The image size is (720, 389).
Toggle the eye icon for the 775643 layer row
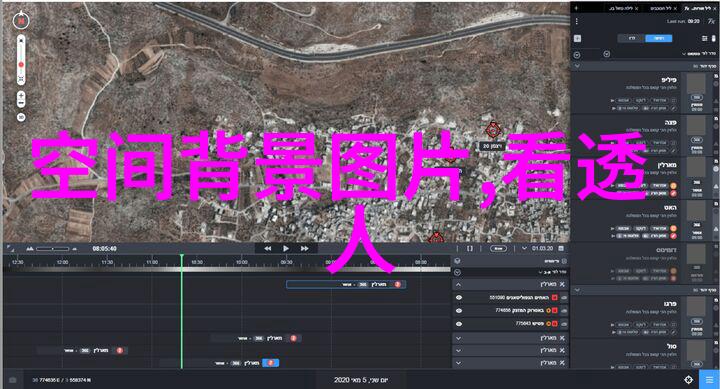(x=458, y=324)
